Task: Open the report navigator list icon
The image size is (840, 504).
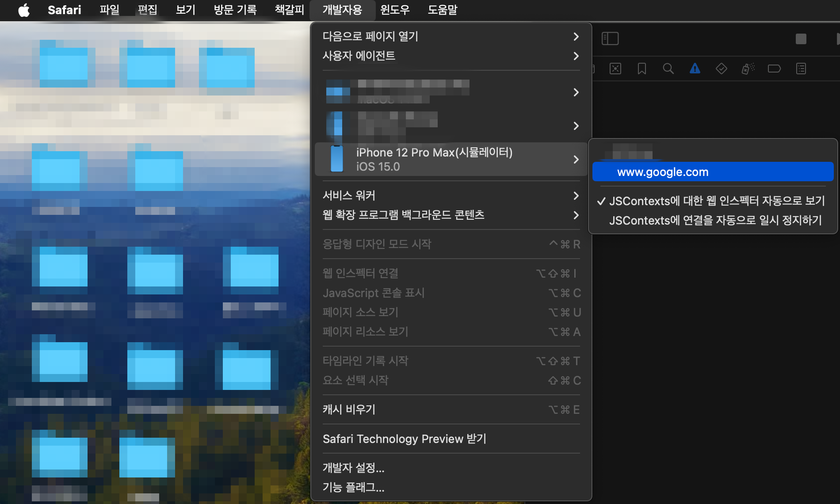Action: pyautogui.click(x=801, y=69)
